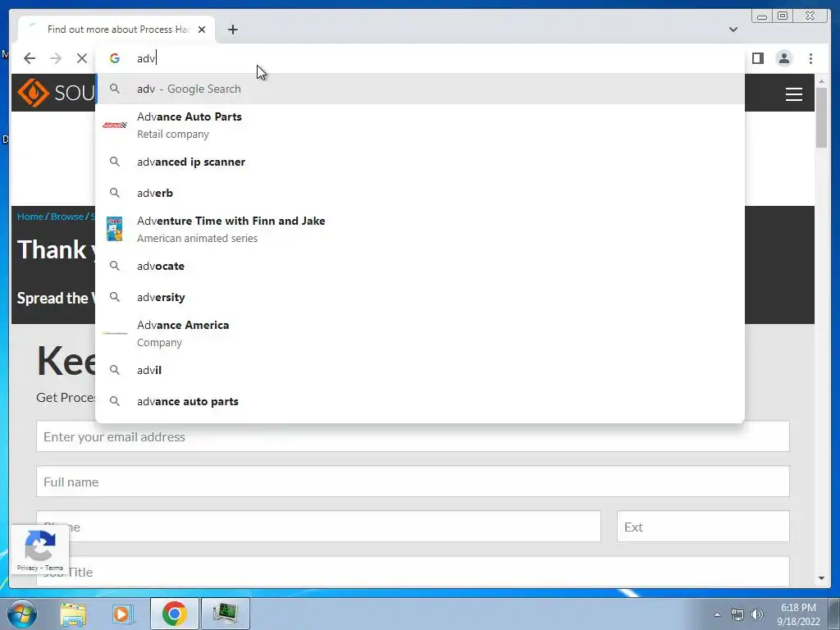The height and width of the screenshot is (630, 840).
Task: Click the Advance America logo icon
Action: (115, 333)
